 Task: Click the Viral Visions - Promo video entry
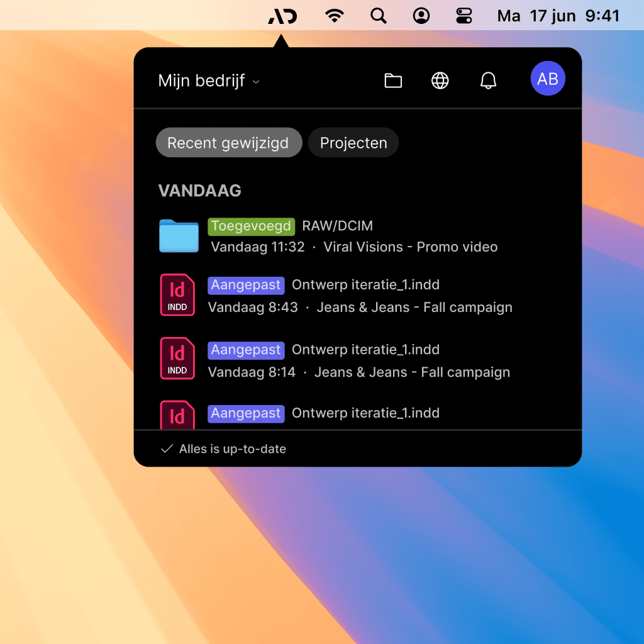coord(410,247)
